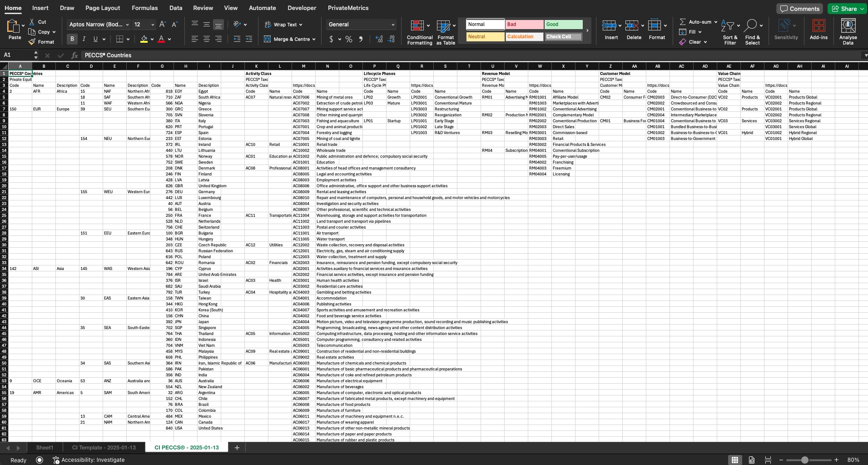The image size is (868, 465).
Task: Click the Add-ins icon
Action: pos(818,26)
